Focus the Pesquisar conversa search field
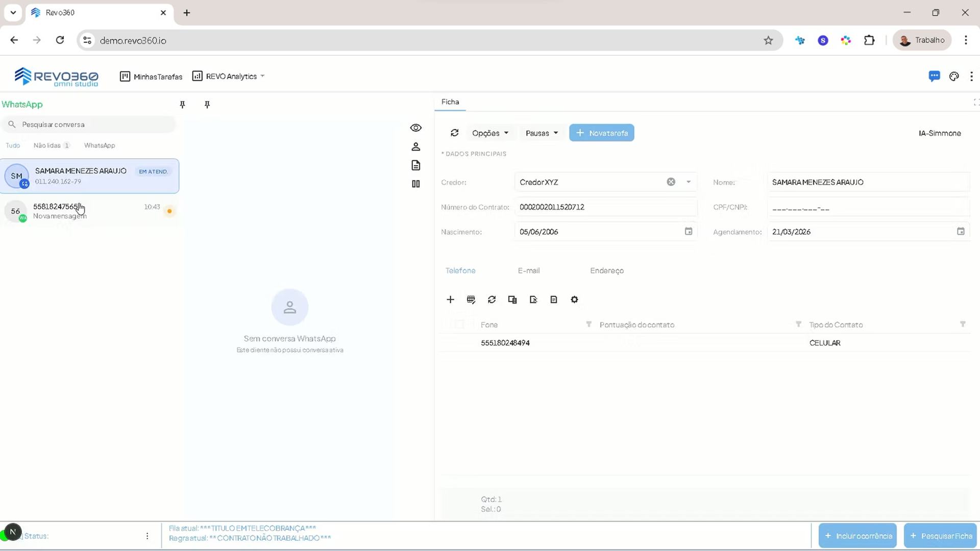 click(x=89, y=124)
